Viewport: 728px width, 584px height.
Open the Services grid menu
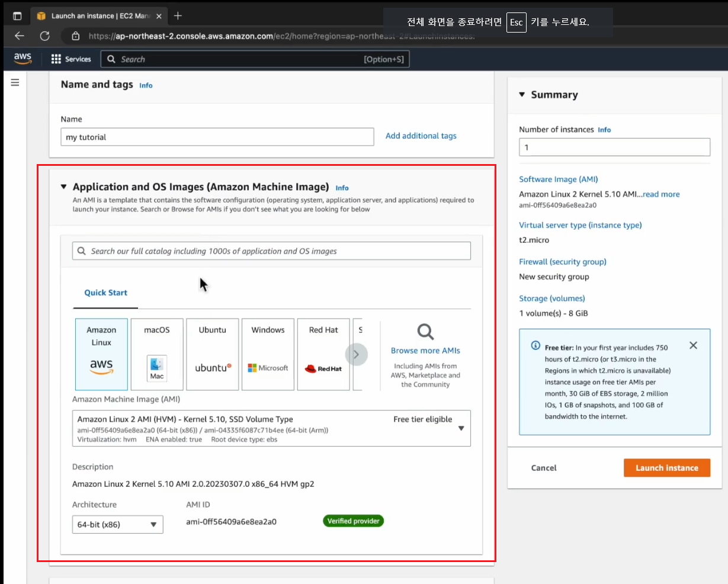[x=56, y=59]
